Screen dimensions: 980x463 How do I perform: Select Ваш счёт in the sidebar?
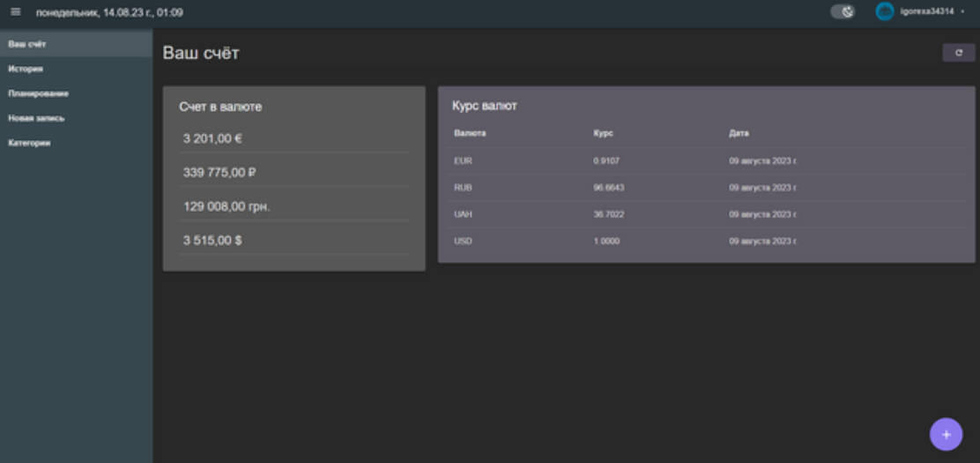pyautogui.click(x=77, y=44)
